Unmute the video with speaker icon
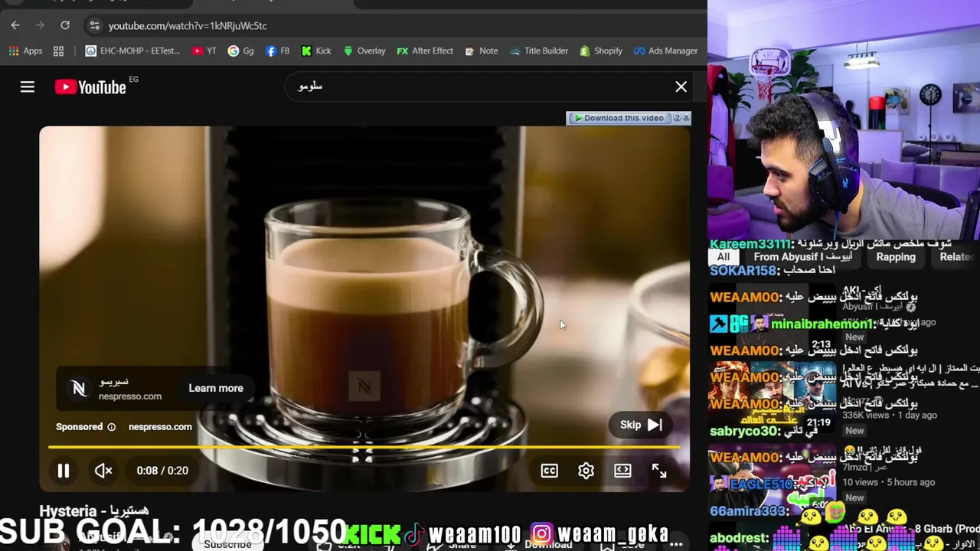Screen dimensions: 980x551 [103, 471]
